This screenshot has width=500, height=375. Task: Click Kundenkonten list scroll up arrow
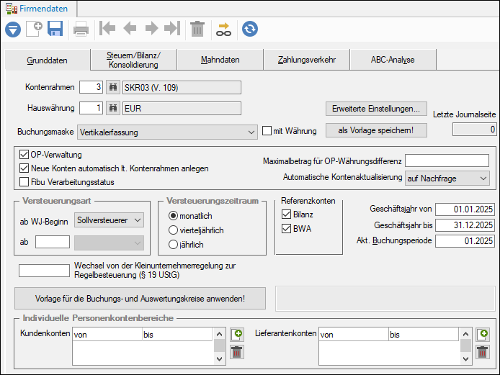pos(219,334)
